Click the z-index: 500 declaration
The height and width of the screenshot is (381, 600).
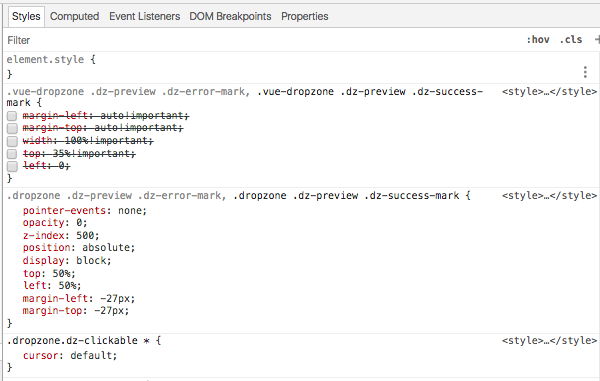pos(61,235)
